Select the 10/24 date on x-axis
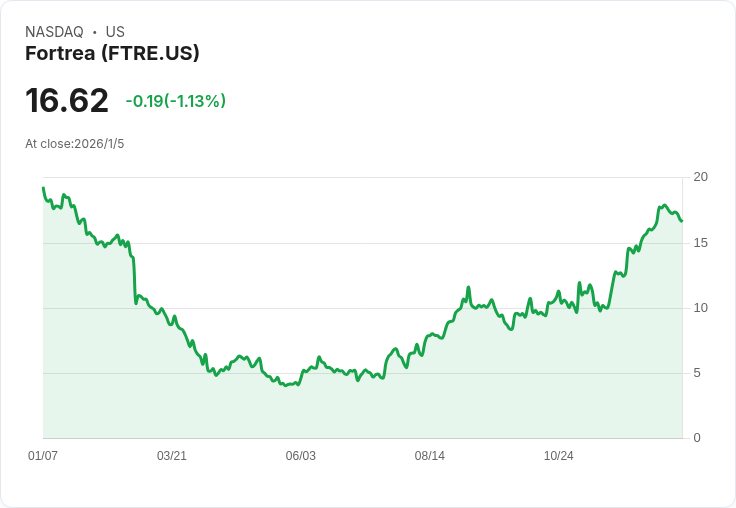Image resolution: width=736 pixels, height=508 pixels. click(x=559, y=455)
